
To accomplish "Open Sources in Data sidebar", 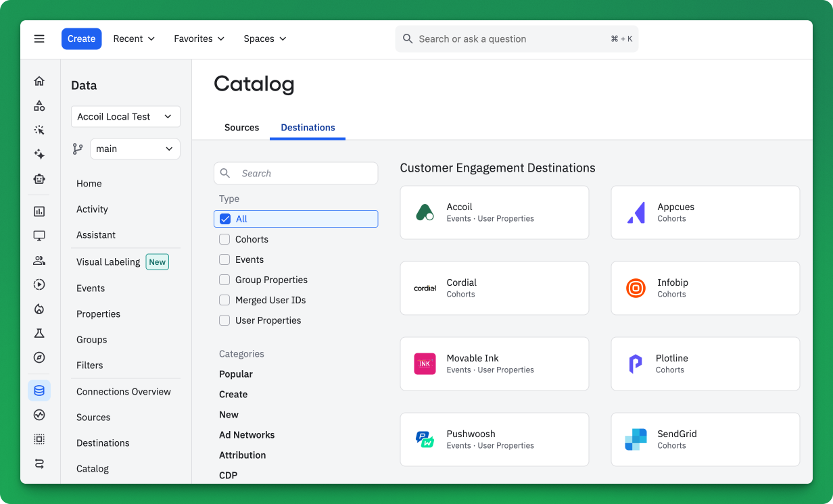I will 93,417.
